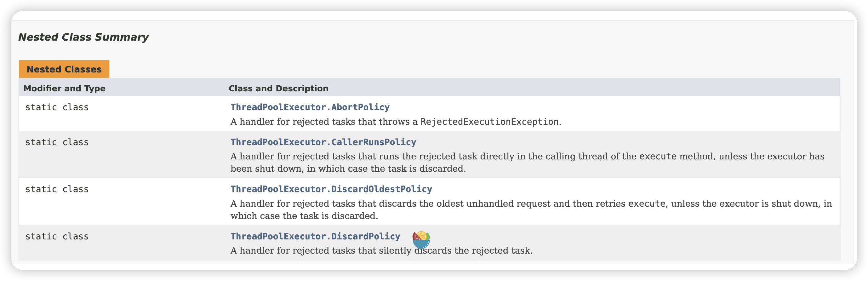Open the ThreadPoolExecutor.AbortPolicy link
Image resolution: width=868 pixels, height=281 pixels.
click(310, 107)
